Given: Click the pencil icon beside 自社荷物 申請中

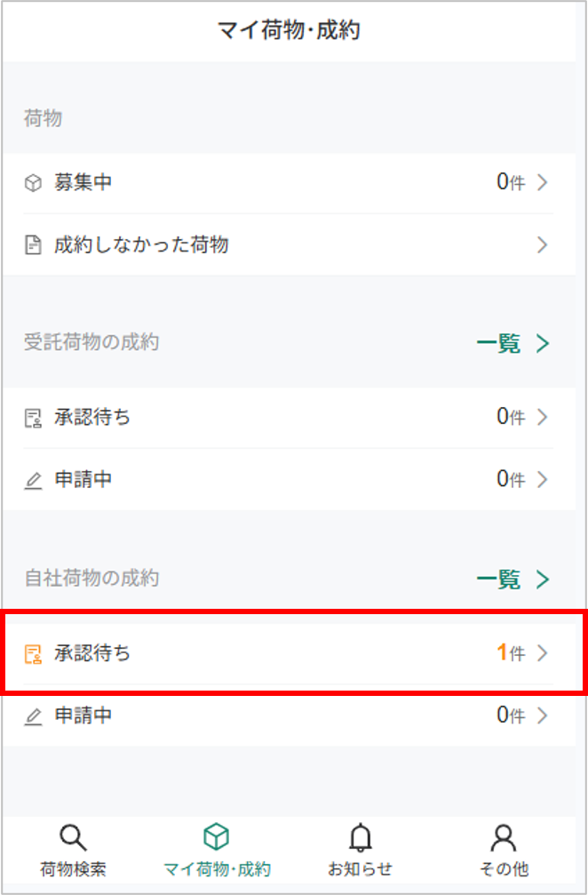Looking at the screenshot, I should pos(33,716).
